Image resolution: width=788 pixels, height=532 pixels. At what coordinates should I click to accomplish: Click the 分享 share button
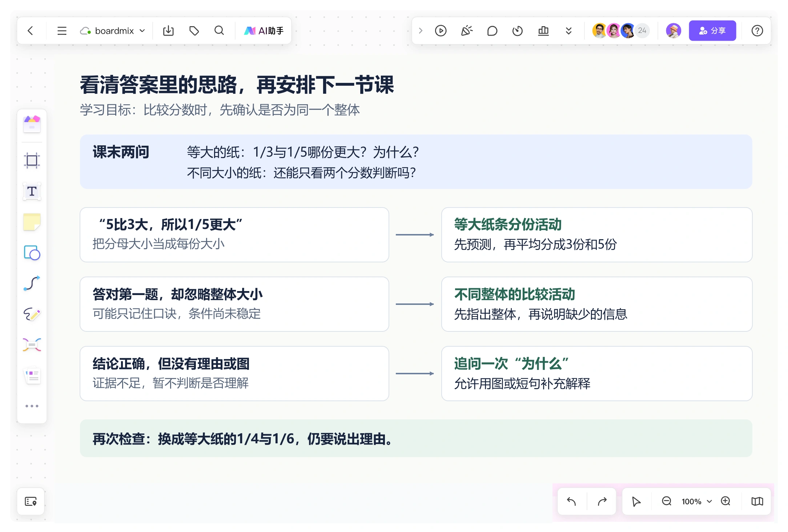[712, 31]
